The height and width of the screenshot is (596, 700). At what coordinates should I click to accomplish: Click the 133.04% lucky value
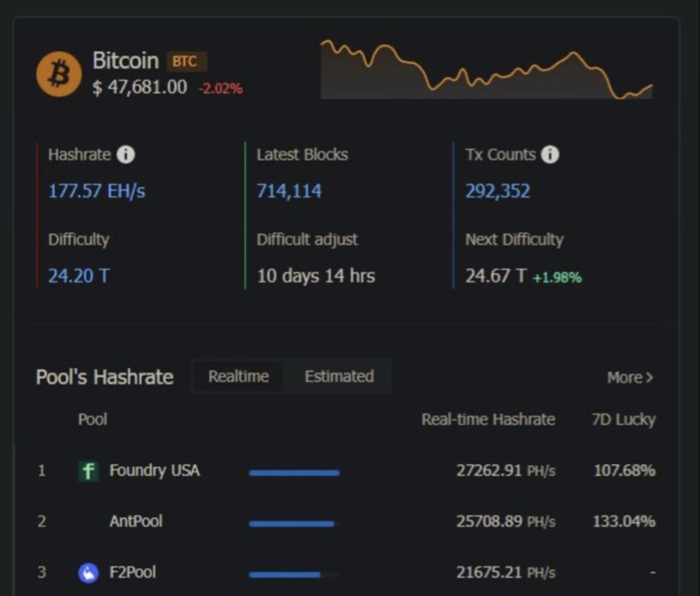point(624,521)
